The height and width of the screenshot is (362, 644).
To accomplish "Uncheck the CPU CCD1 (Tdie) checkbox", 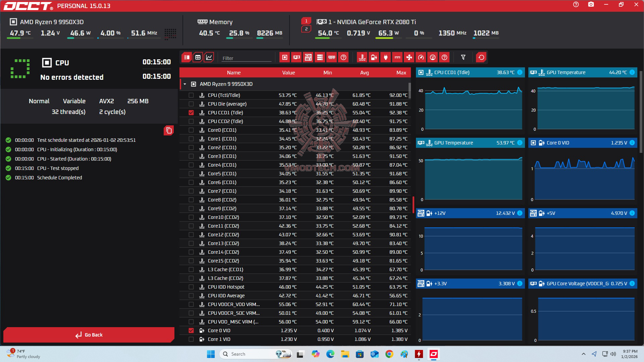I will point(191,113).
